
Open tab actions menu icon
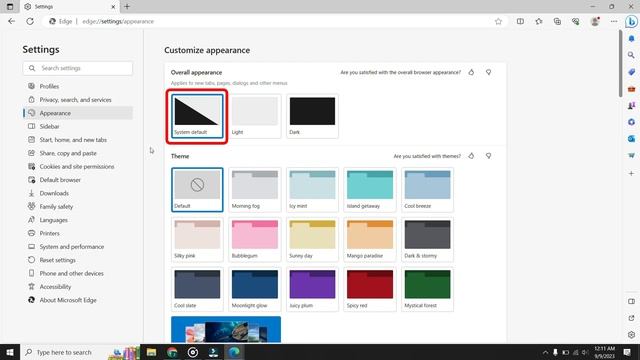pyautogui.click(x=10, y=7)
